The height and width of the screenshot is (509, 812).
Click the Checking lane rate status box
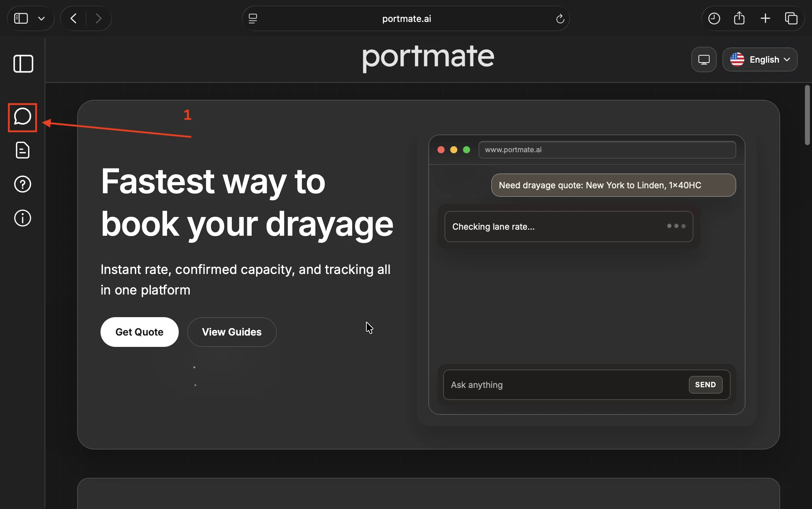pos(568,227)
